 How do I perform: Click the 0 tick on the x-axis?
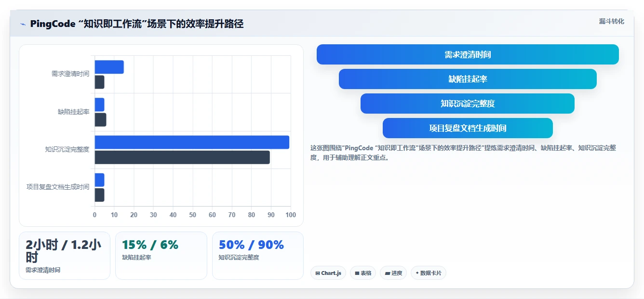point(94,215)
